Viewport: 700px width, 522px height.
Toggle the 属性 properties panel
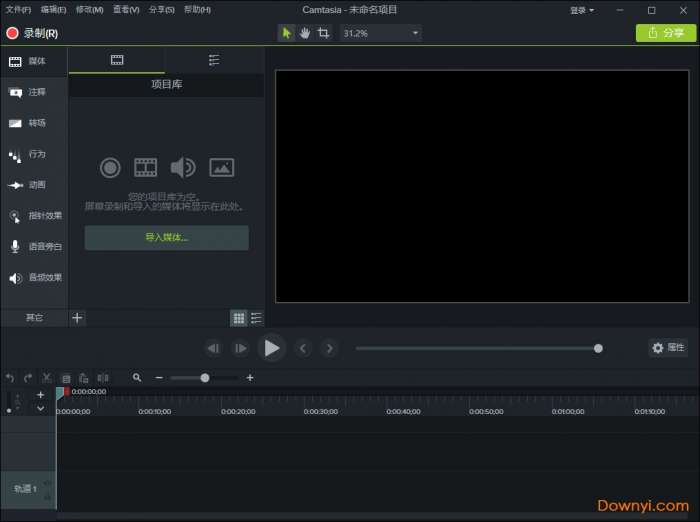(668, 348)
